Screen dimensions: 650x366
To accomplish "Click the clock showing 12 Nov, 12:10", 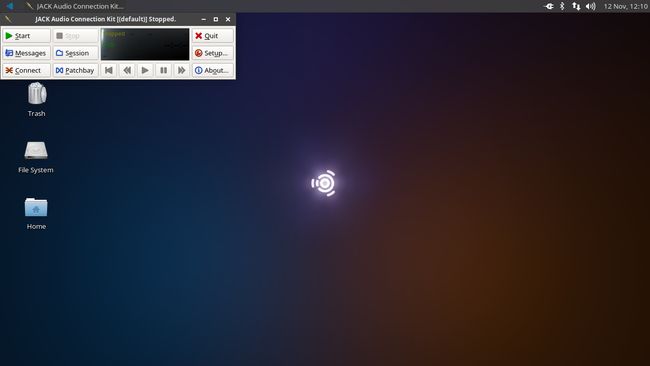I will click(626, 6).
